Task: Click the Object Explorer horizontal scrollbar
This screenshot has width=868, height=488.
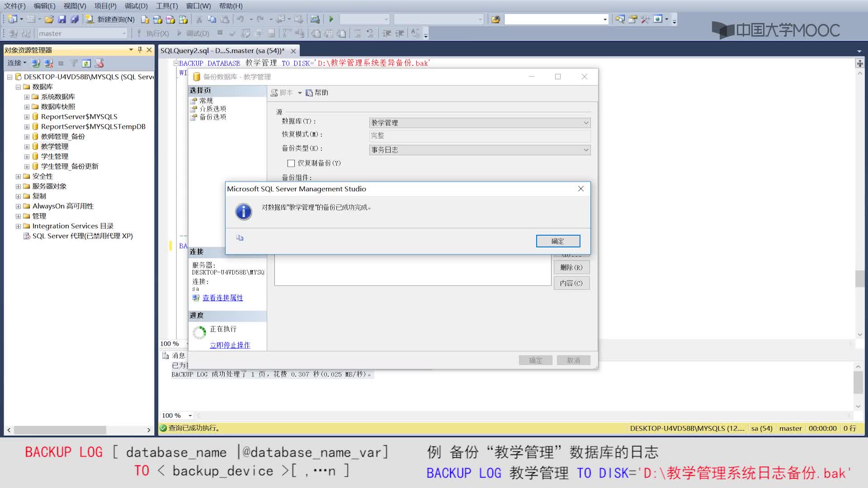Action: coord(60,430)
